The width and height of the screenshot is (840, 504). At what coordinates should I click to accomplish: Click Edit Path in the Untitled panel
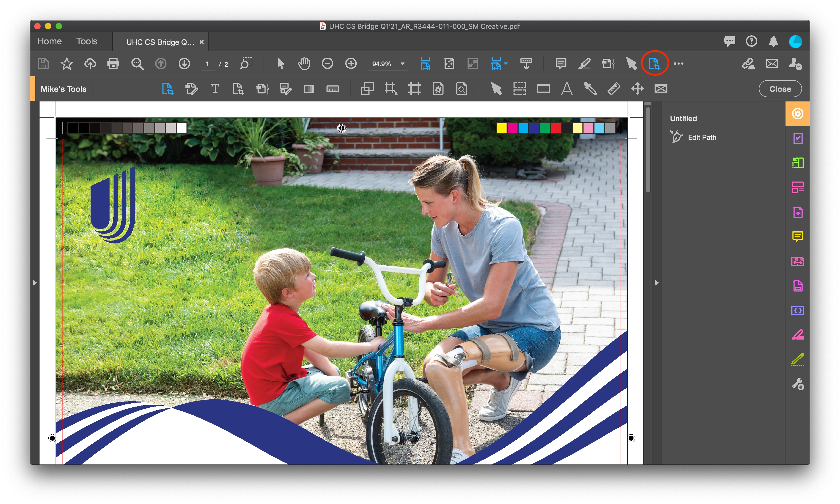pyautogui.click(x=702, y=137)
